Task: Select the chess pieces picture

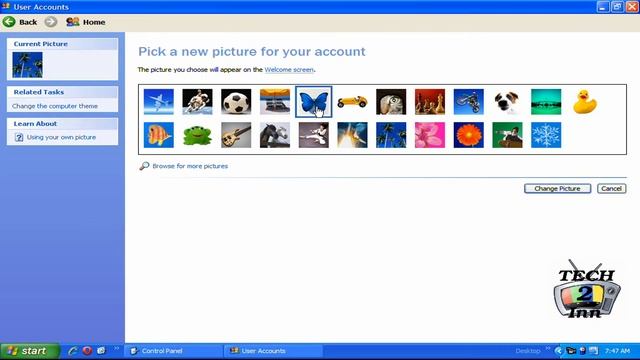Action: pyautogui.click(x=430, y=102)
